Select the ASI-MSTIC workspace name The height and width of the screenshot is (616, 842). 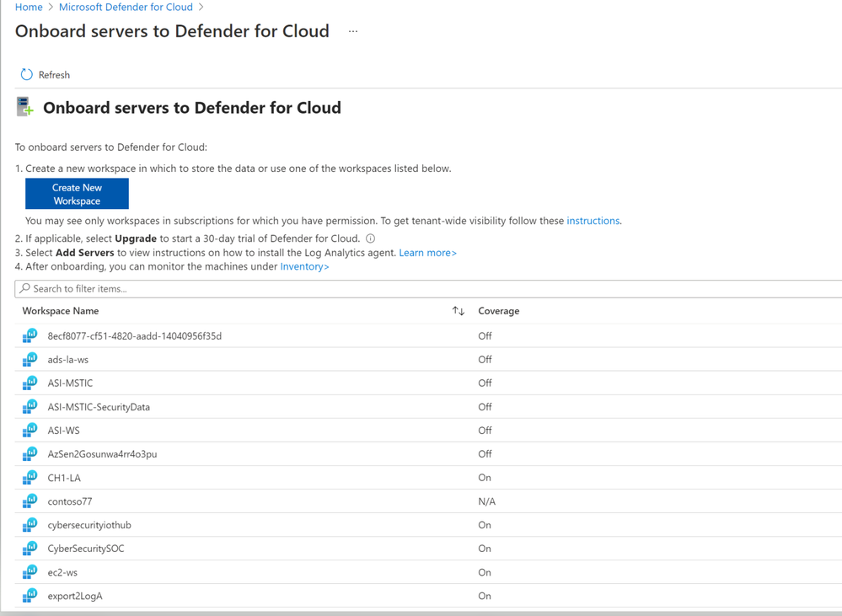tap(70, 383)
